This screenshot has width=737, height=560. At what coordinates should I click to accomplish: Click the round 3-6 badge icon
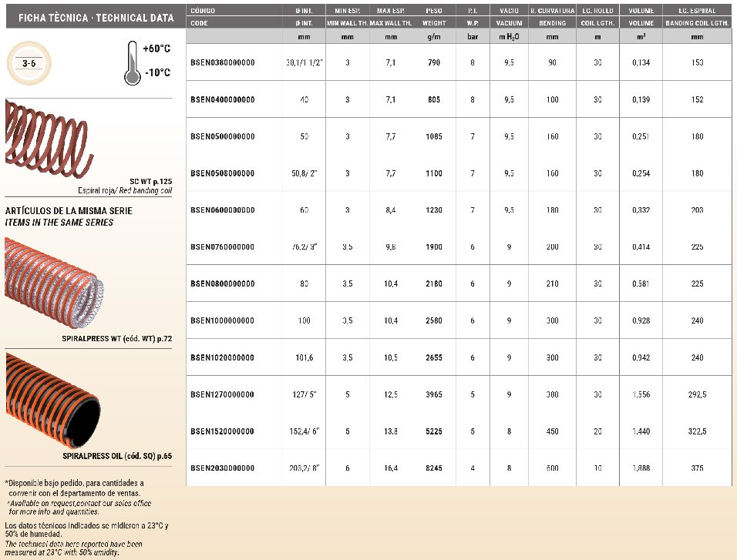pyautogui.click(x=29, y=64)
